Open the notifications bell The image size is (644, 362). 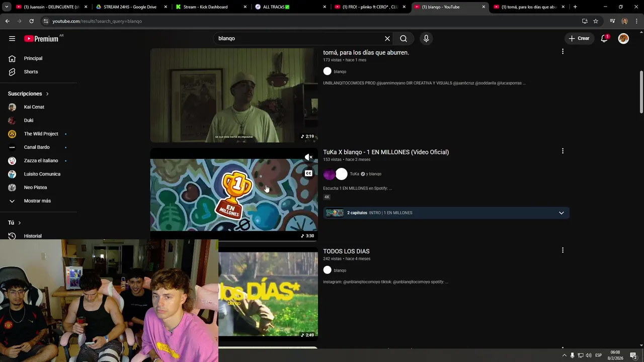[605, 39]
